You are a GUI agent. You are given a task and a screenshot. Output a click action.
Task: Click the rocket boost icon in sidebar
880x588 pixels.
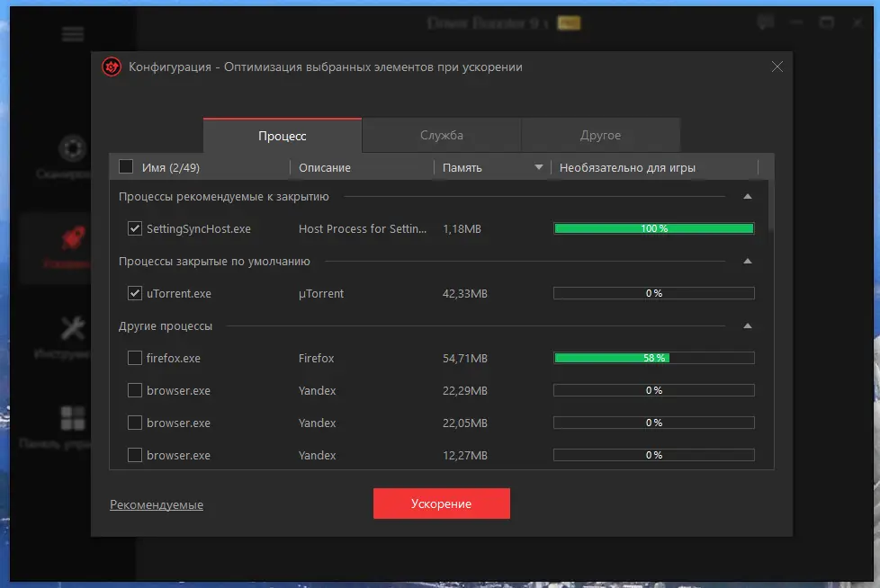[73, 237]
